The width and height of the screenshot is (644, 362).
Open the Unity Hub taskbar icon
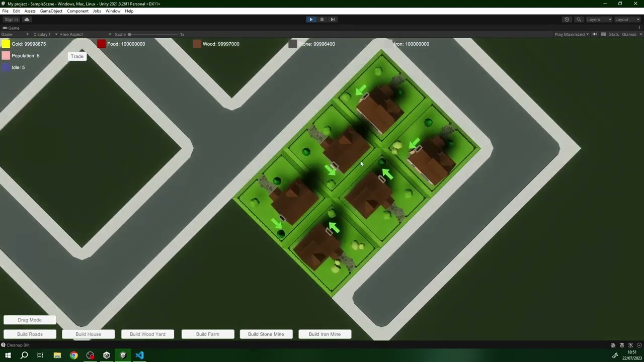[x=106, y=355]
